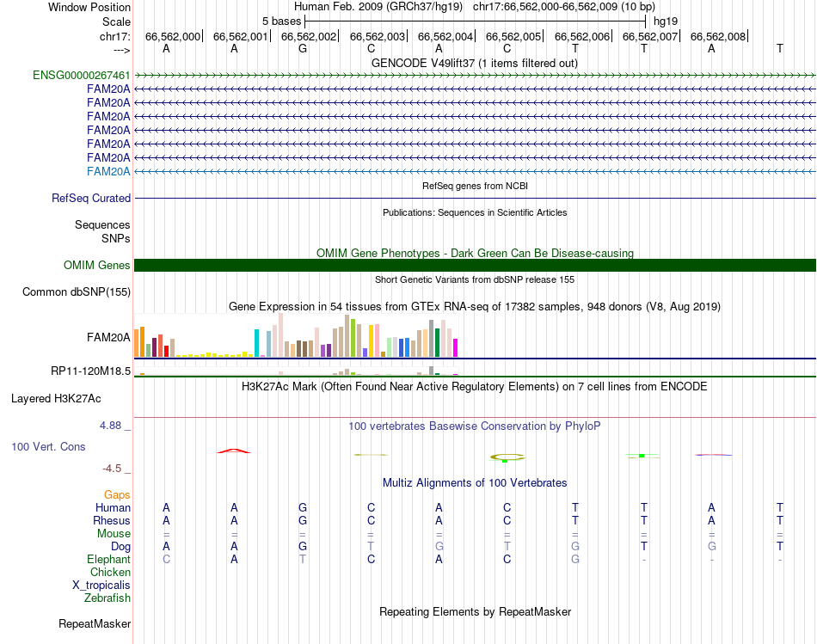817x644 pixels.
Task: Select the orange Gaps label
Action: (117, 494)
